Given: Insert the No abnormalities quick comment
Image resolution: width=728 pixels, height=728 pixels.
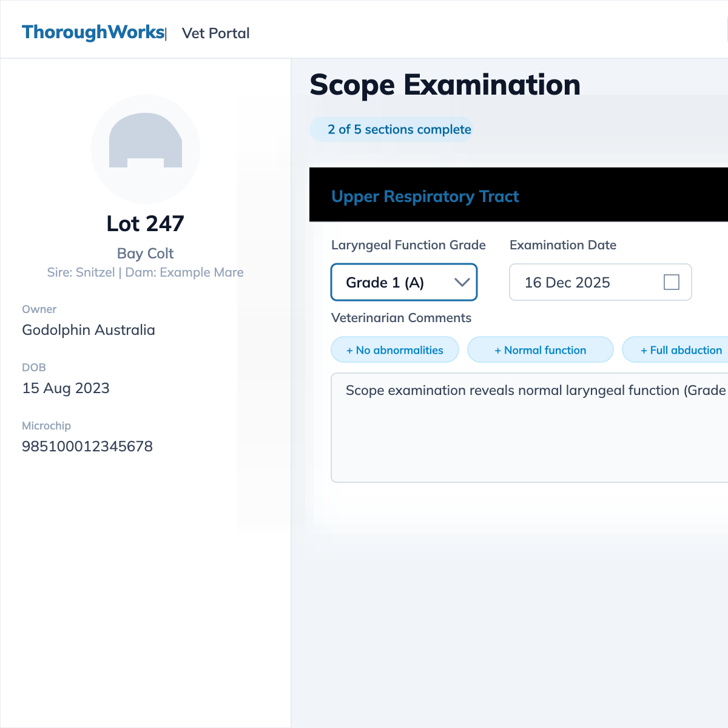Looking at the screenshot, I should pos(394,349).
